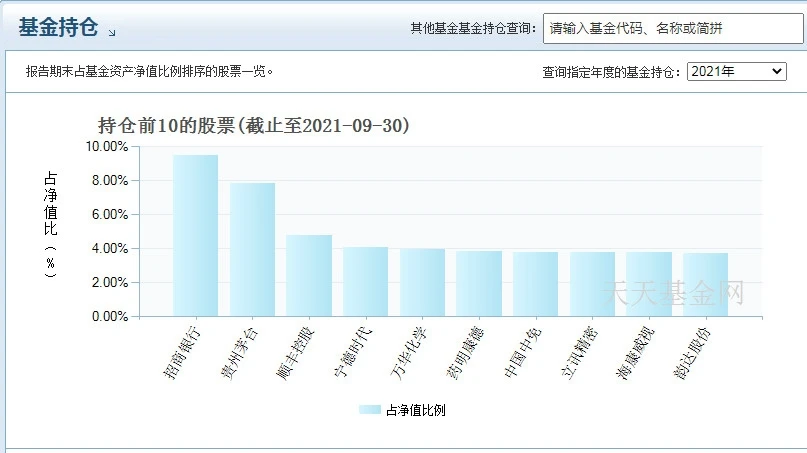
Task: Click the arrow icon next to 基金持仓
Action: click(112, 32)
